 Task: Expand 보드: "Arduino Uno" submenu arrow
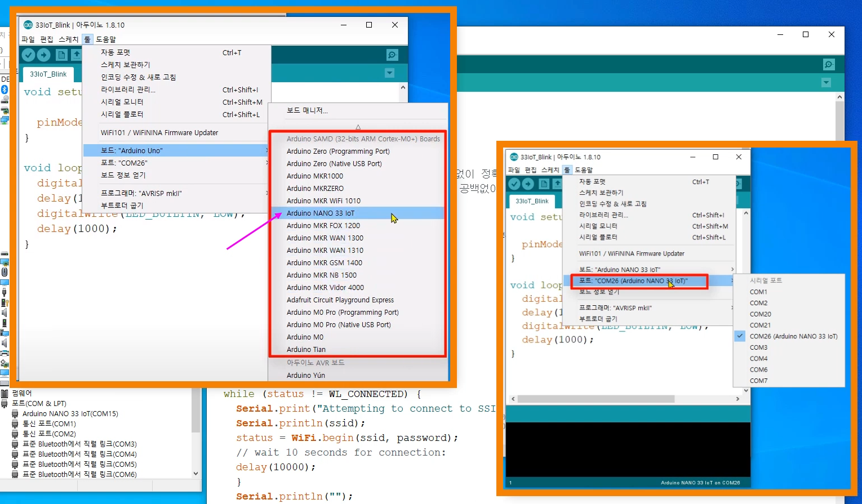(266, 150)
